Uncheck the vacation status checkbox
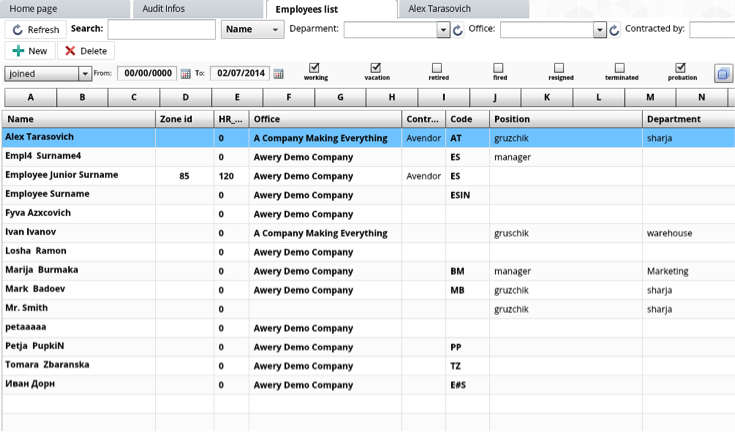This screenshot has height=432, width=735. click(x=376, y=68)
